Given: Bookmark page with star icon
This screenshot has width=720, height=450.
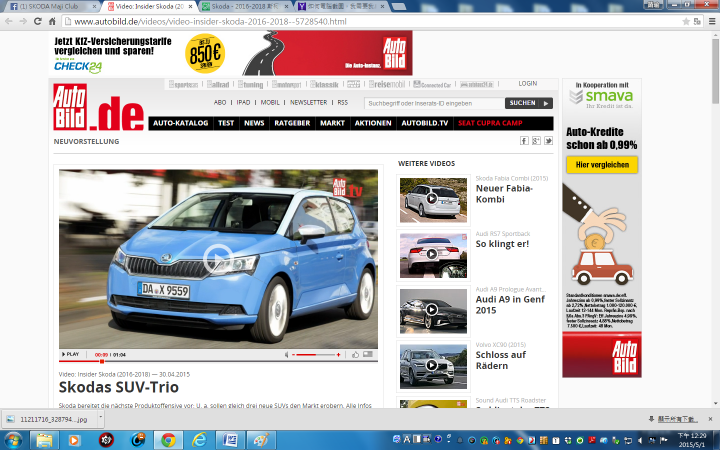Looking at the screenshot, I should click(x=686, y=22).
